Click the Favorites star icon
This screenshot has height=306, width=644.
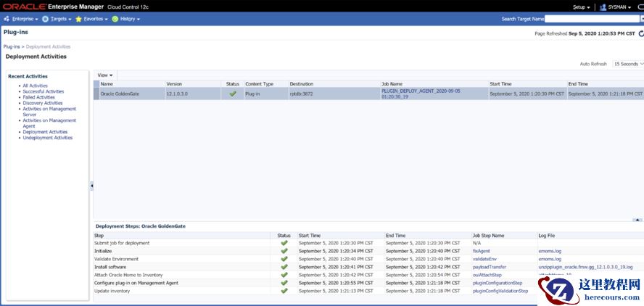pos(78,19)
